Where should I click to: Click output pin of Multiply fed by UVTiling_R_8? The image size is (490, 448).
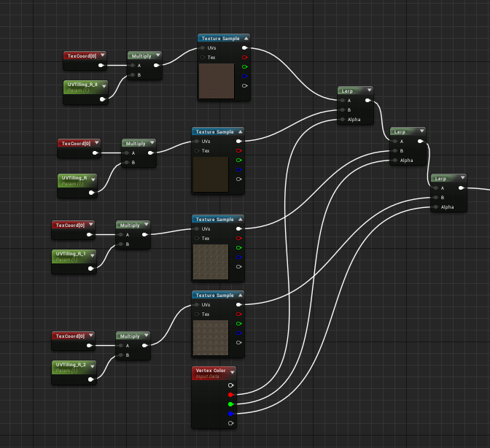157,66
